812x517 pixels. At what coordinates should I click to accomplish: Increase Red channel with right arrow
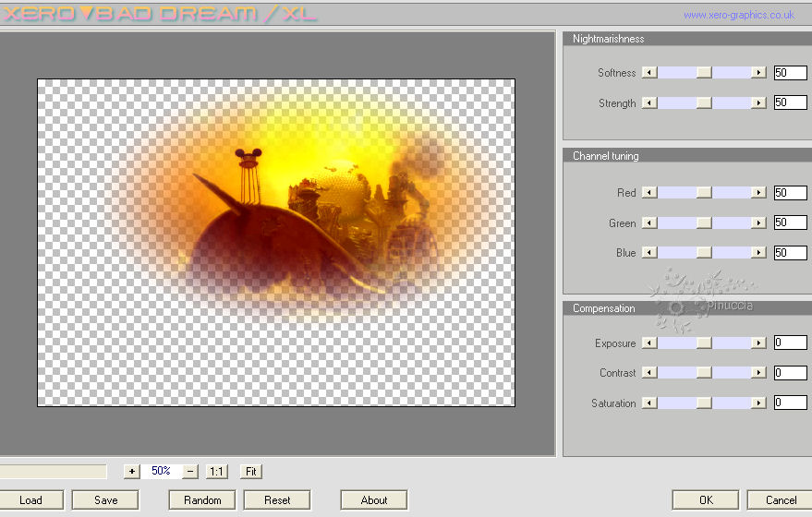758,193
